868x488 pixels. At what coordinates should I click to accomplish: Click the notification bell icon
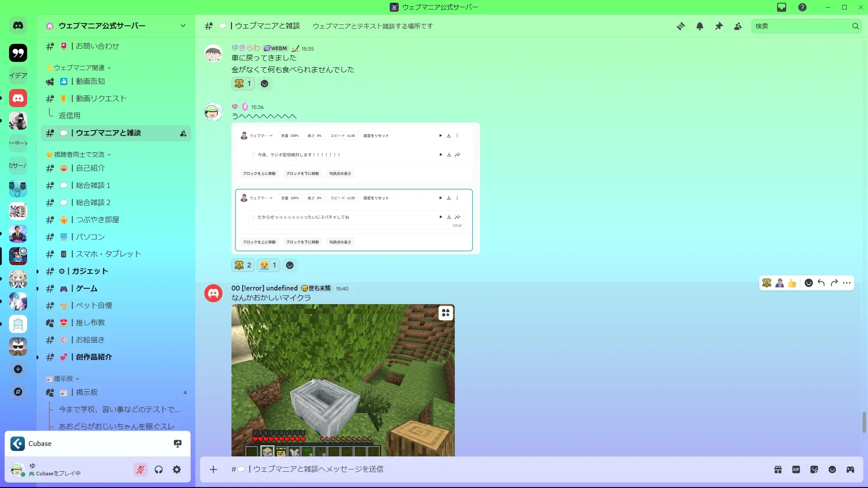coord(700,26)
